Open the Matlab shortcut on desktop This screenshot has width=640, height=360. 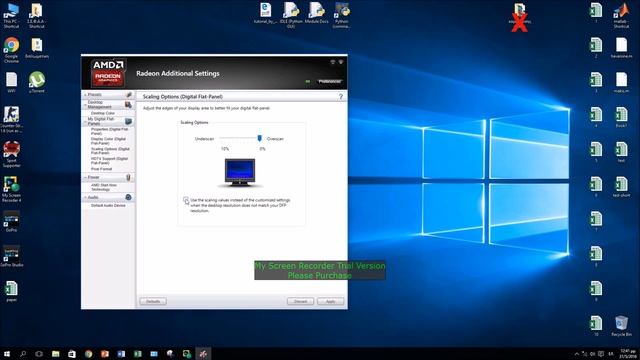coord(621,16)
